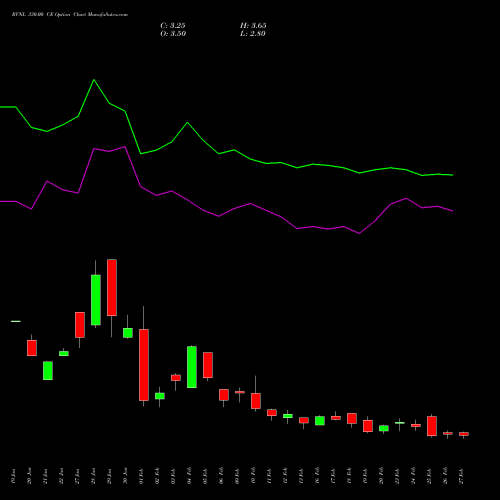Click the "05 Feb" date label
The height and width of the screenshot is (500, 500).
coord(205,476)
